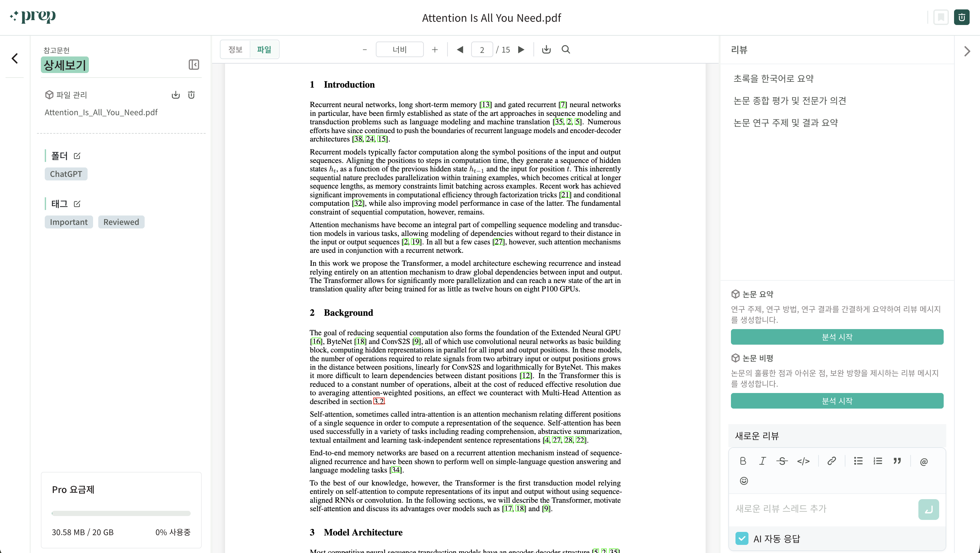Screen dimensions: 980x553
Task: Click the Important tag
Action: (x=68, y=222)
